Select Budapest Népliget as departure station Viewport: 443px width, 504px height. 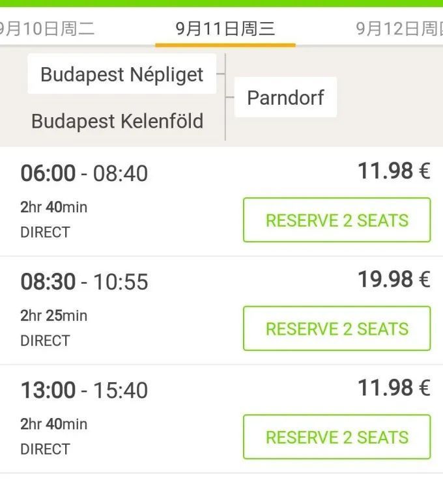coord(122,74)
